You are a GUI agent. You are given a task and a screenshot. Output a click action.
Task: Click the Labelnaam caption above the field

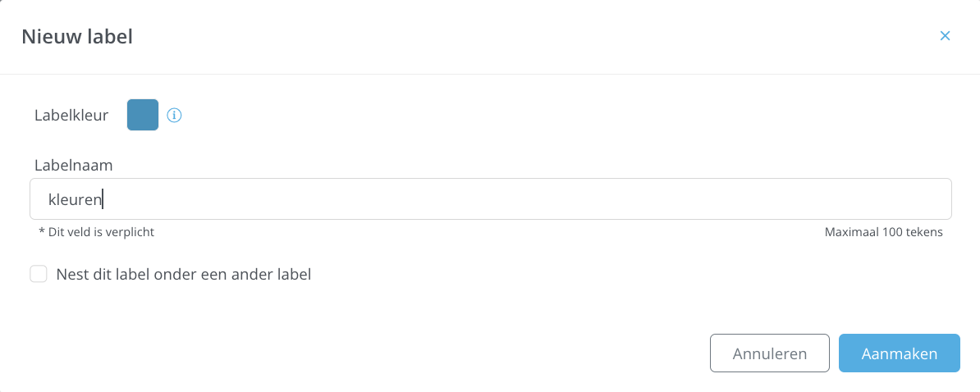(x=73, y=166)
